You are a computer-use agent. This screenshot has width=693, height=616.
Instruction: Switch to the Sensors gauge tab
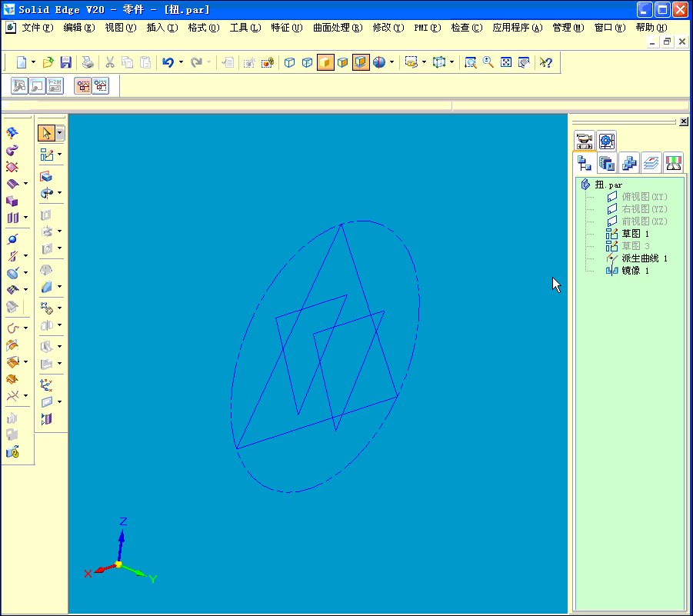[674, 164]
